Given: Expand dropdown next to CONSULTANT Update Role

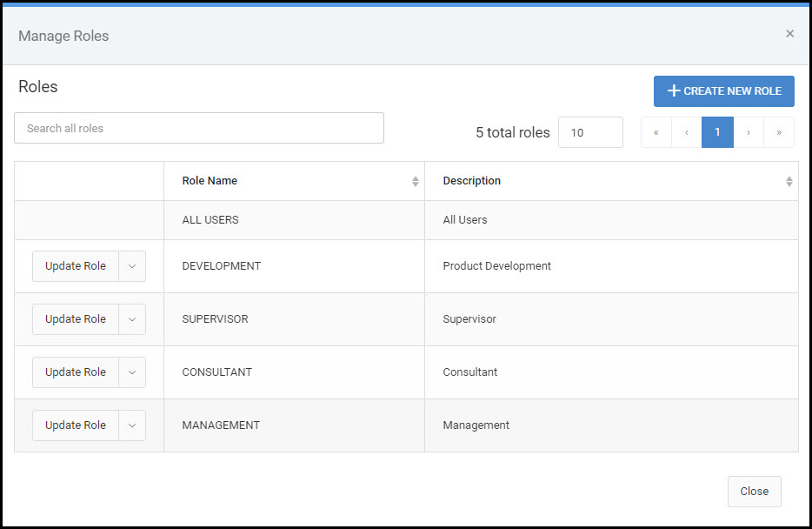Looking at the screenshot, I should pos(132,372).
